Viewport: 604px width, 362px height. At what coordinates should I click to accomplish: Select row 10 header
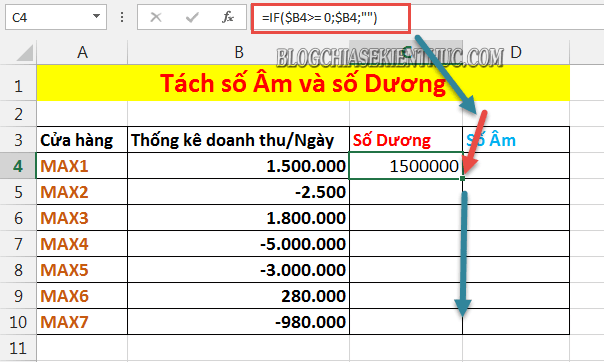[18, 322]
